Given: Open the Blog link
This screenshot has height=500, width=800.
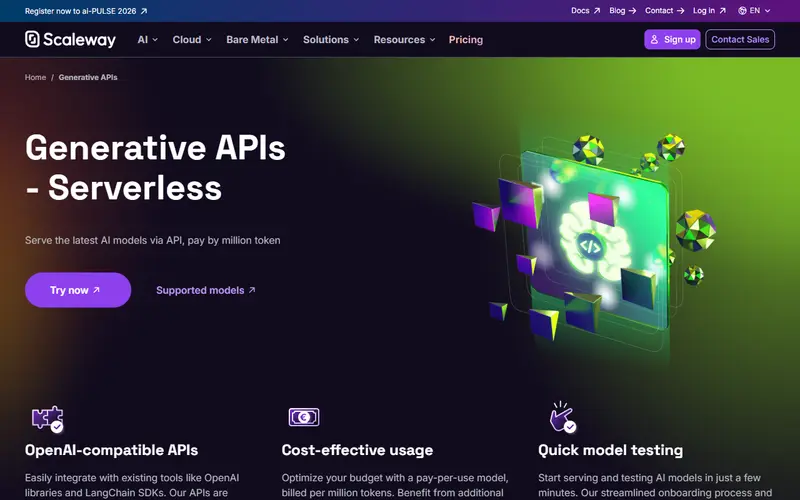Looking at the screenshot, I should click(622, 11).
